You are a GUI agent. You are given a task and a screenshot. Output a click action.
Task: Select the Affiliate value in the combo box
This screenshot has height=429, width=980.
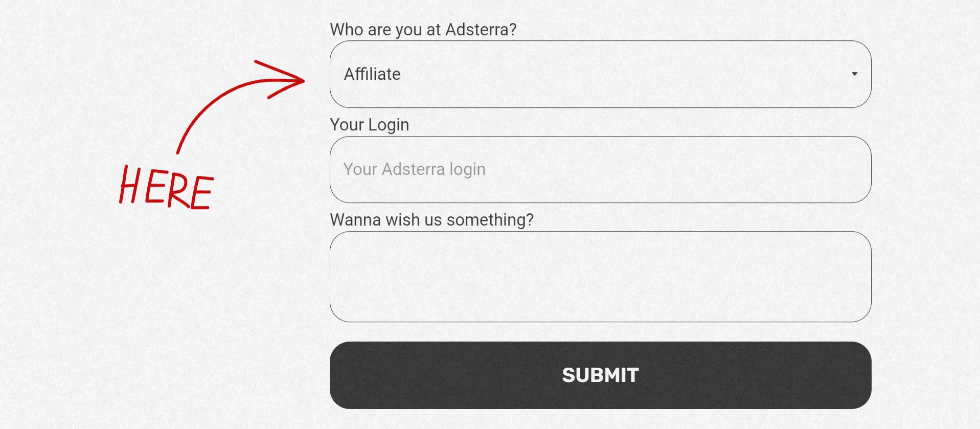(x=372, y=74)
